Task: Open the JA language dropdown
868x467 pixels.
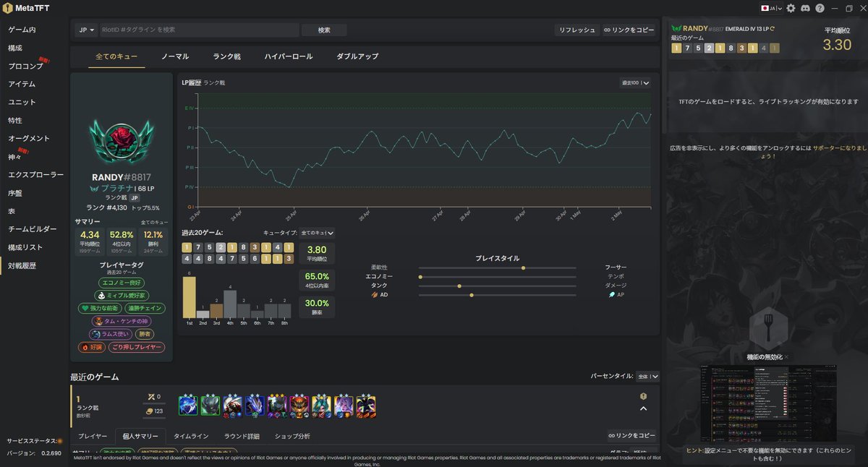Action: point(772,8)
